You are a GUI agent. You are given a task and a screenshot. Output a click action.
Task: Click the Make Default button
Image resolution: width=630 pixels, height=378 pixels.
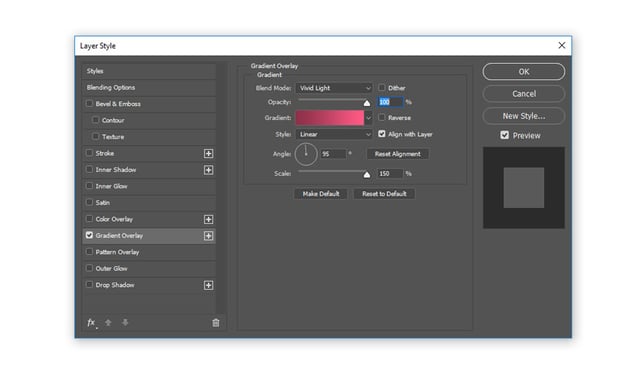coord(321,194)
